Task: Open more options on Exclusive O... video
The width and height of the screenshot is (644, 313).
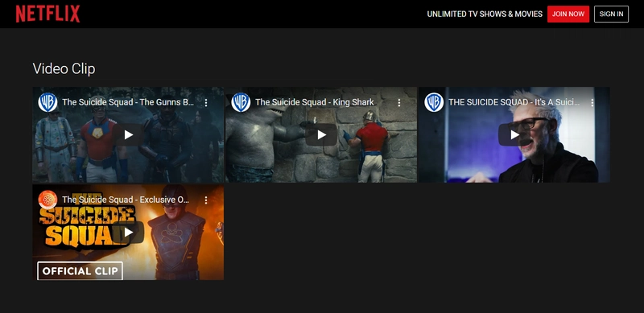Action: [x=206, y=200]
